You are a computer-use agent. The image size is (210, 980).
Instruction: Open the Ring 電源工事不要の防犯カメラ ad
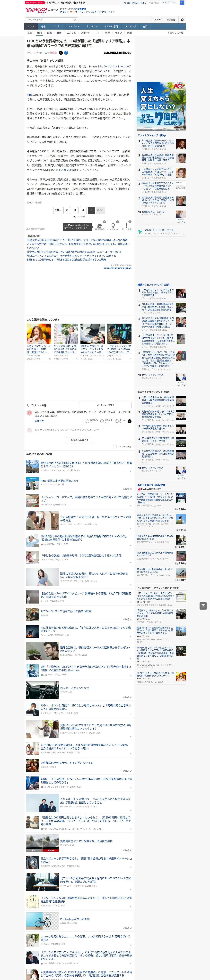coord(60,481)
